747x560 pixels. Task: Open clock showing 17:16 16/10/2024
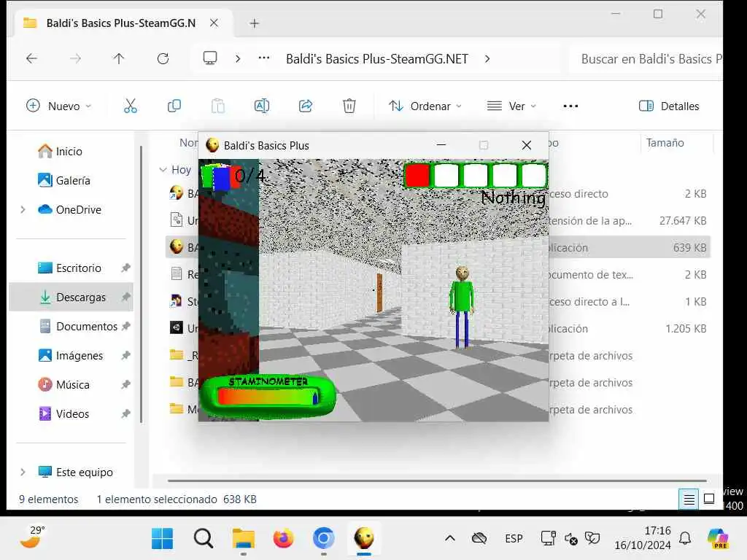point(643,537)
